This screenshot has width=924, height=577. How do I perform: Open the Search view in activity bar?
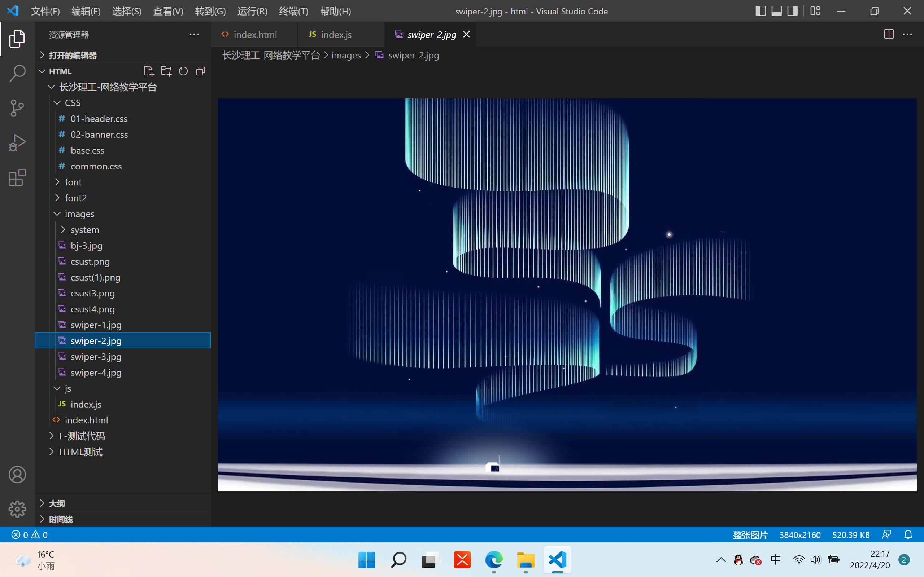click(17, 73)
